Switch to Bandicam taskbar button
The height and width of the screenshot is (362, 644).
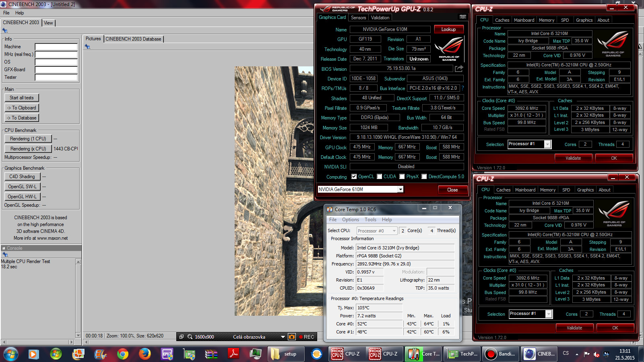coord(501,354)
